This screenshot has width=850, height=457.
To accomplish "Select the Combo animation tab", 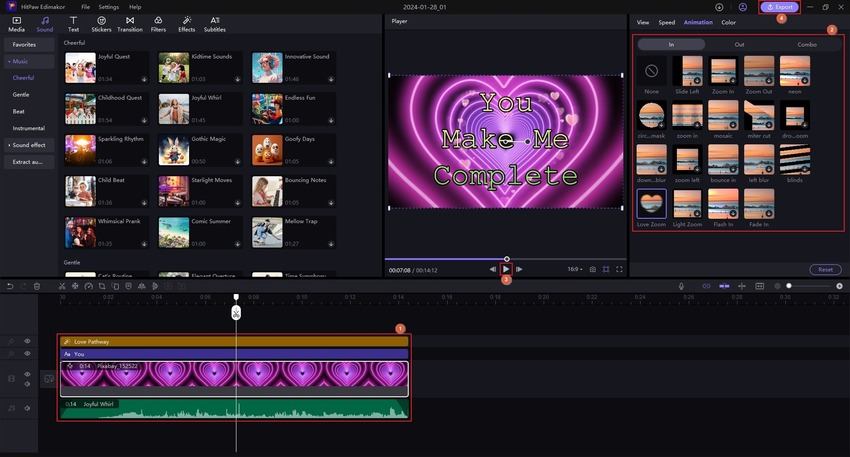I will click(807, 44).
